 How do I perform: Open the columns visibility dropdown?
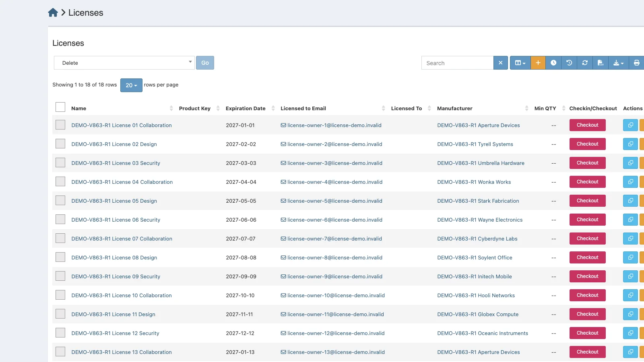(x=520, y=63)
